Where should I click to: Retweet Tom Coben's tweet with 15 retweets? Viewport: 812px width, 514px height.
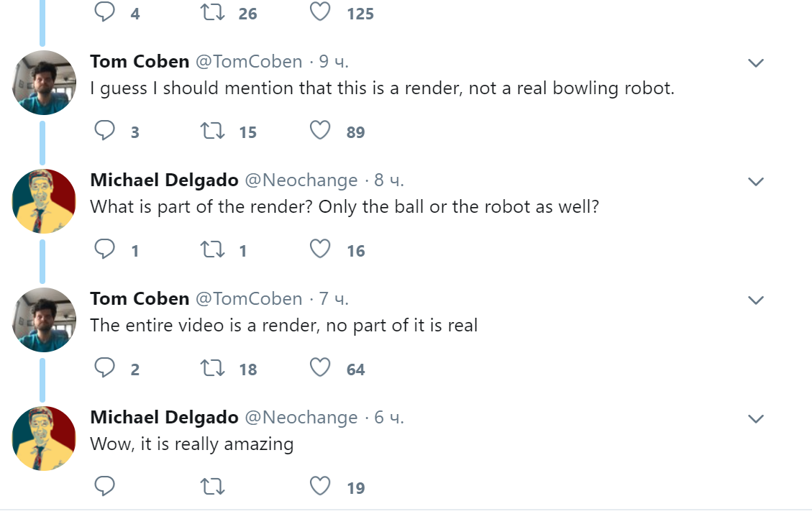[x=212, y=131]
